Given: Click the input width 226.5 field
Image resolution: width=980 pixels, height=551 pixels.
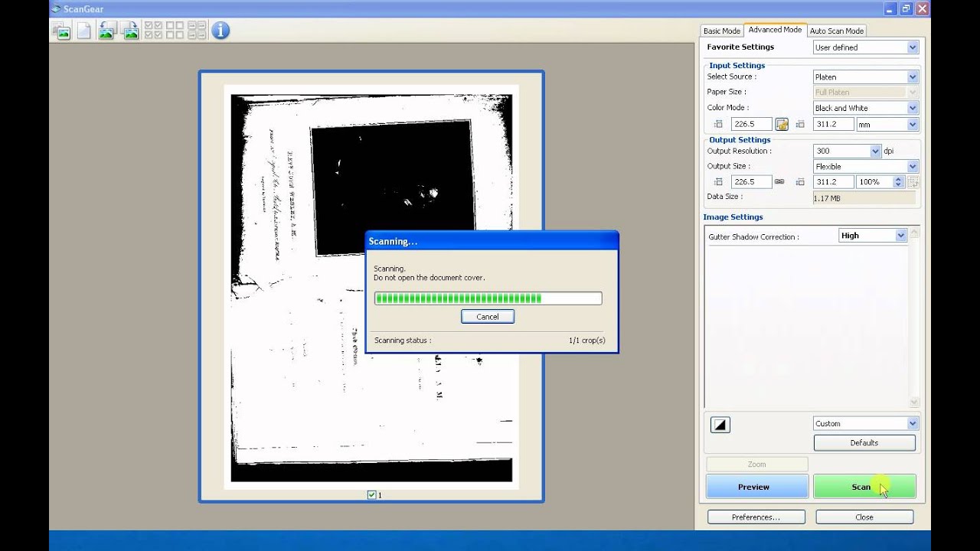Looking at the screenshot, I should [752, 124].
